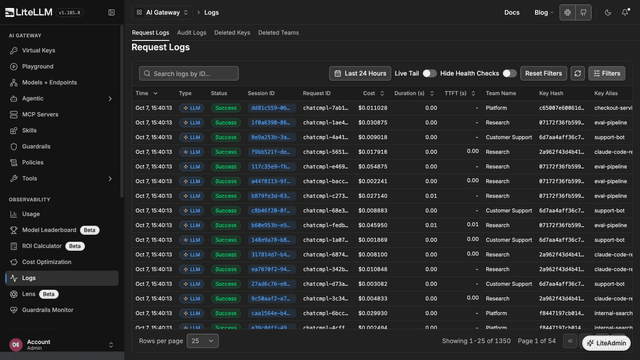Click the community icon button in header
This screenshot has height=360, width=640.
(x=567, y=13)
